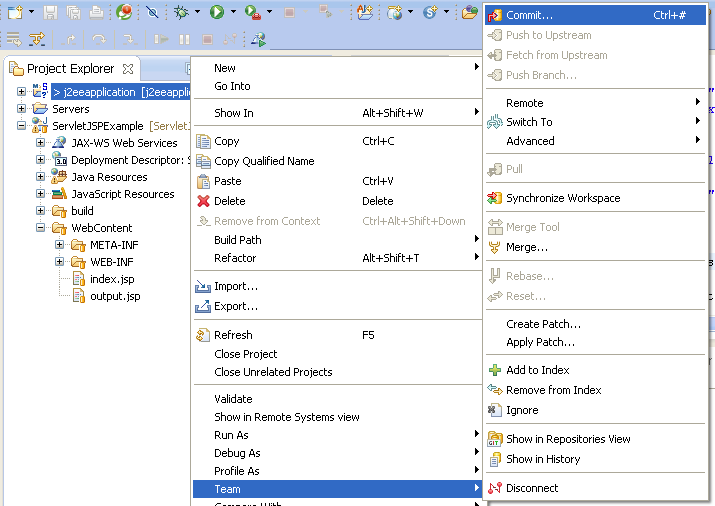Open the Debug As submenu

[x=337, y=453]
